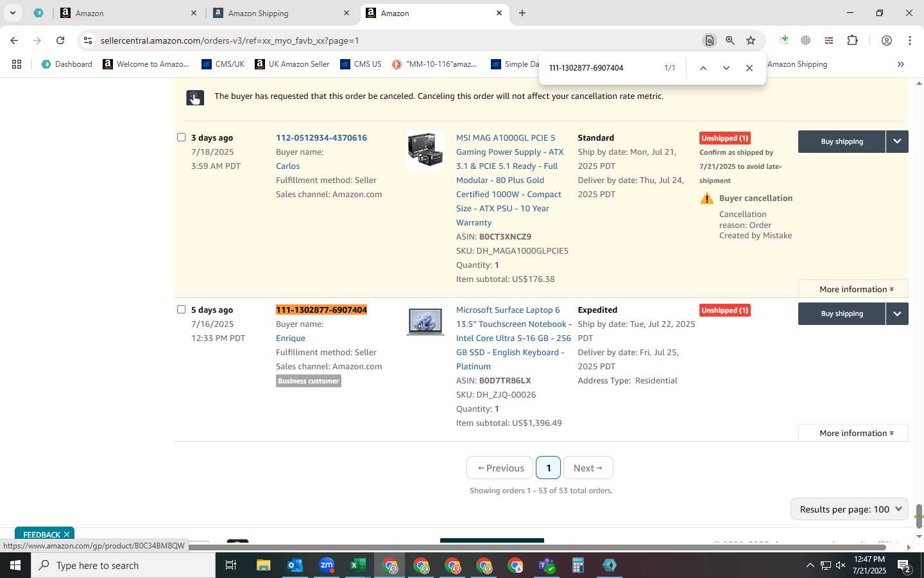This screenshot has width=924, height=578.
Task: Click the address bar URL field
Action: coord(398,40)
